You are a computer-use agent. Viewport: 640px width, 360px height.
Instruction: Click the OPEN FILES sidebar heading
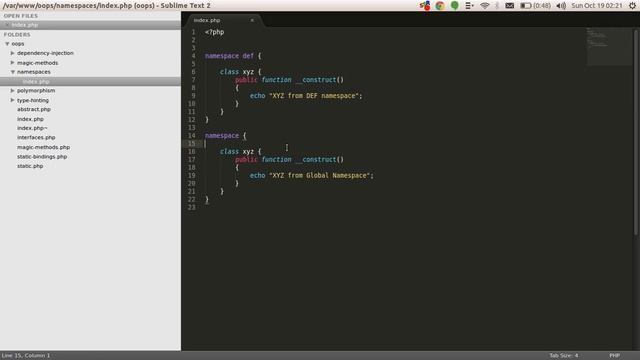pos(21,16)
